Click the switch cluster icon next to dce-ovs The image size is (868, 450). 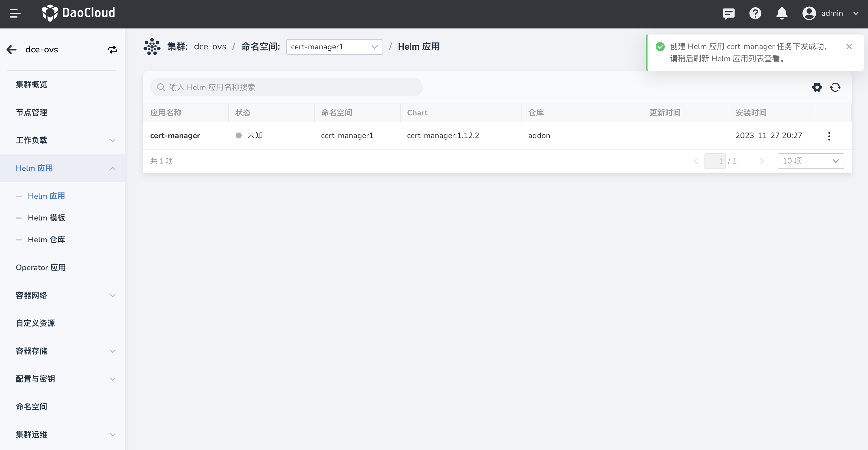click(x=113, y=50)
